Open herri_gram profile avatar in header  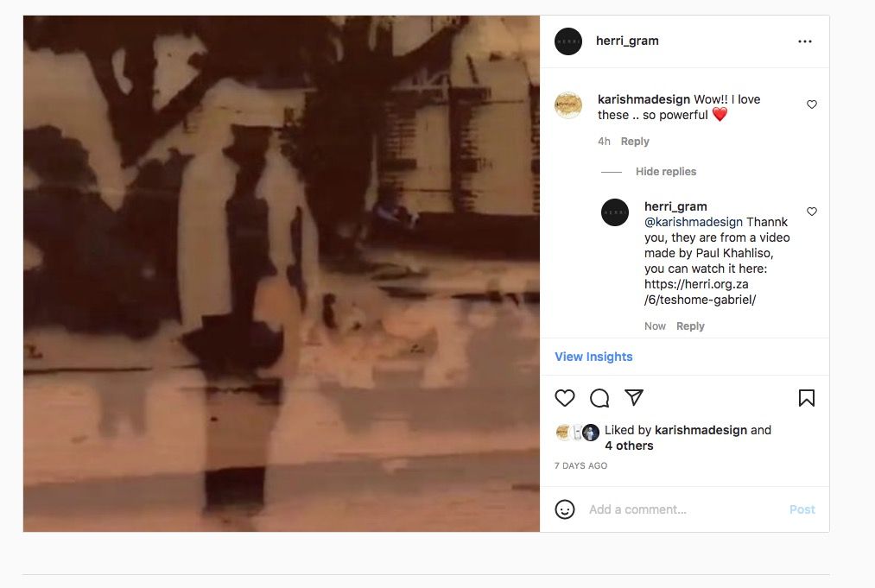(x=568, y=41)
